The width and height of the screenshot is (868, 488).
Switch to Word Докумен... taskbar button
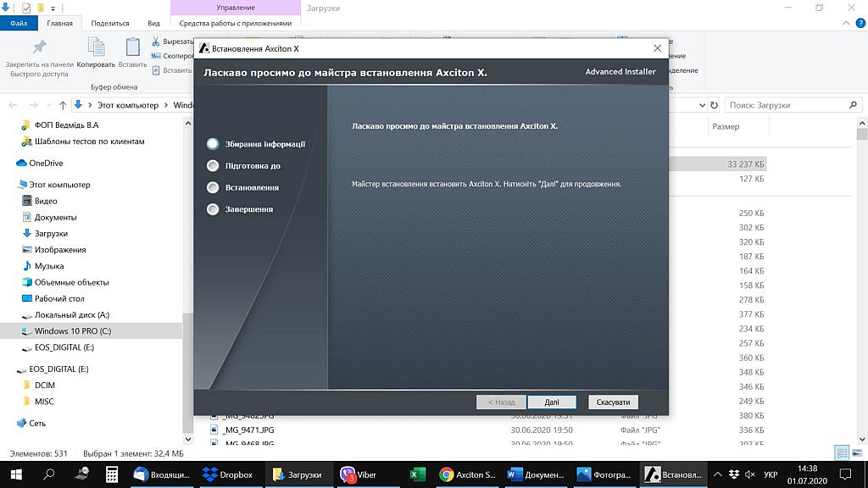pos(536,474)
